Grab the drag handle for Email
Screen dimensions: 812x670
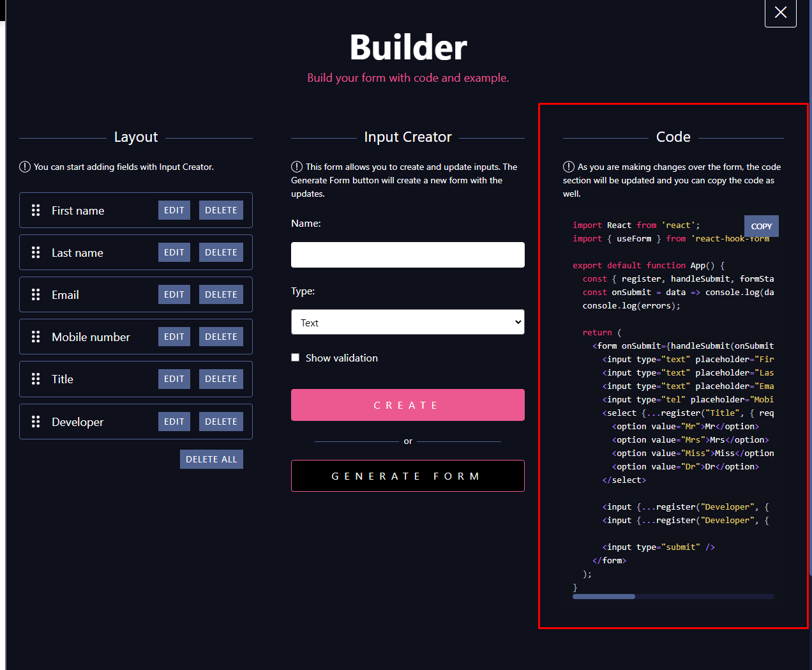pos(36,294)
